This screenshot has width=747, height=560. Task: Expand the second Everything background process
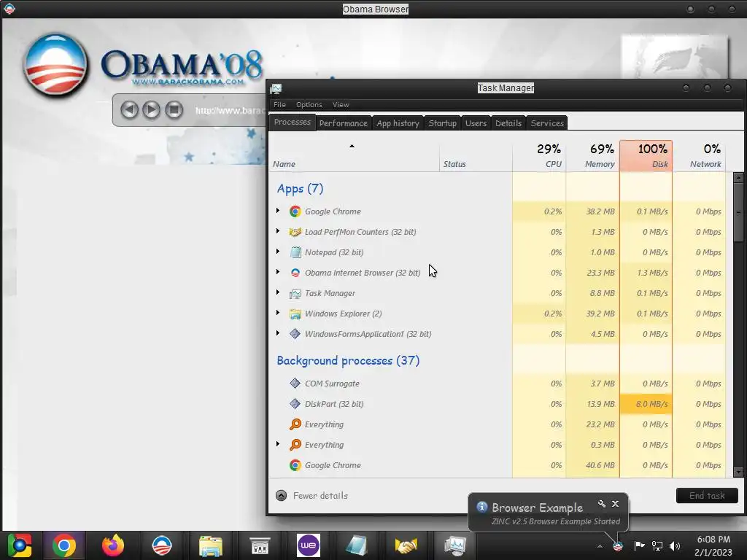278,444
